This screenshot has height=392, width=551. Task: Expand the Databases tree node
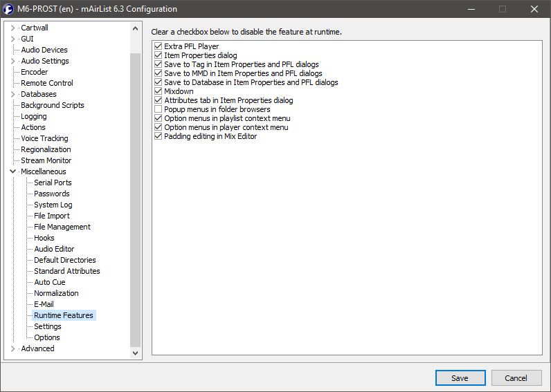[x=12, y=94]
